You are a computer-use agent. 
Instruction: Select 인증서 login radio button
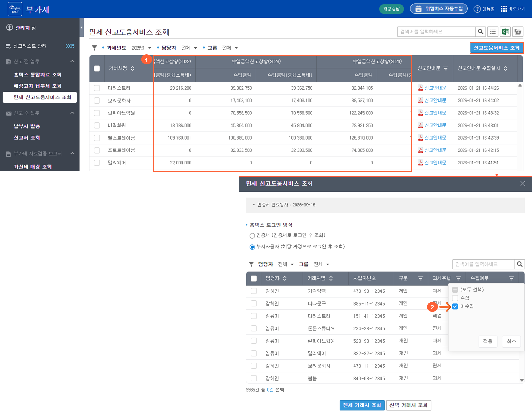pos(252,236)
